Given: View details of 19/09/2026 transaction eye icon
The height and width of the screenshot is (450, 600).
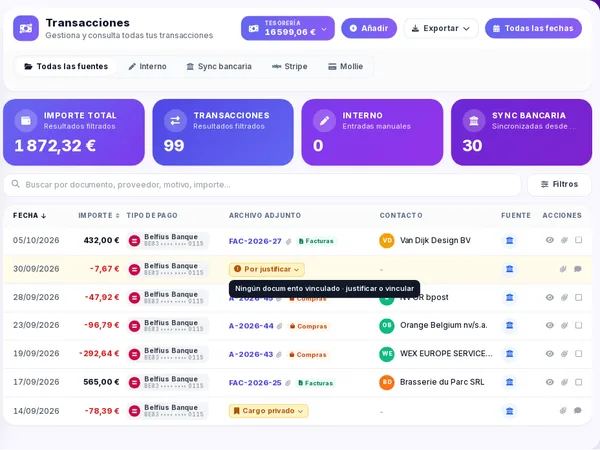Looking at the screenshot, I should pyautogui.click(x=550, y=354).
